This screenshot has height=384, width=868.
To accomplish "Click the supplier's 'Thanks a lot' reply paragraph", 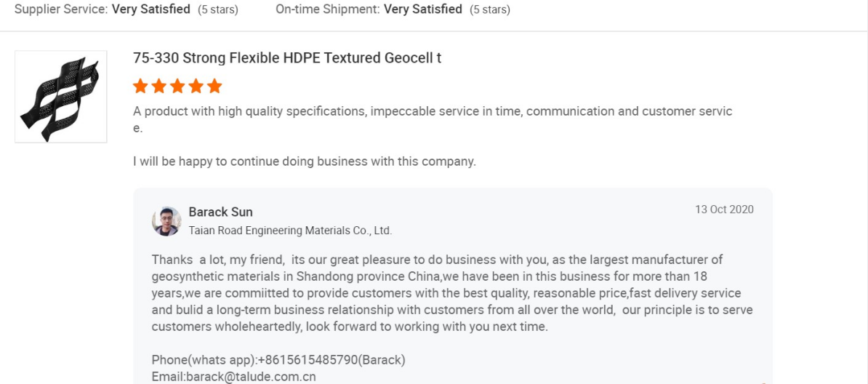I will click(451, 293).
